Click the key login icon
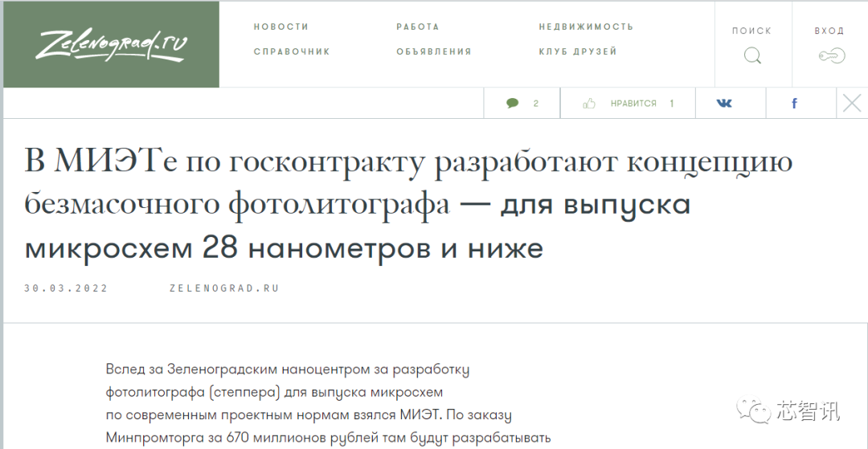This screenshot has height=449, width=868. pyautogui.click(x=832, y=55)
